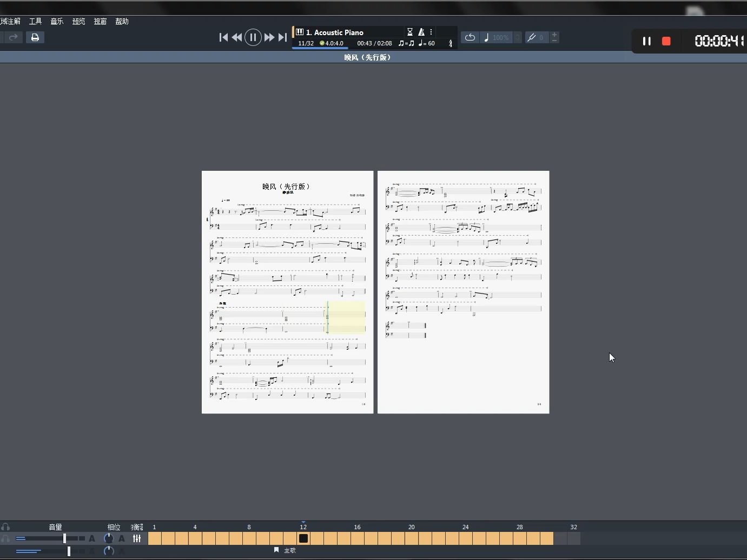The height and width of the screenshot is (560, 747).
Task: Open the 帮助 menu
Action: tap(122, 21)
